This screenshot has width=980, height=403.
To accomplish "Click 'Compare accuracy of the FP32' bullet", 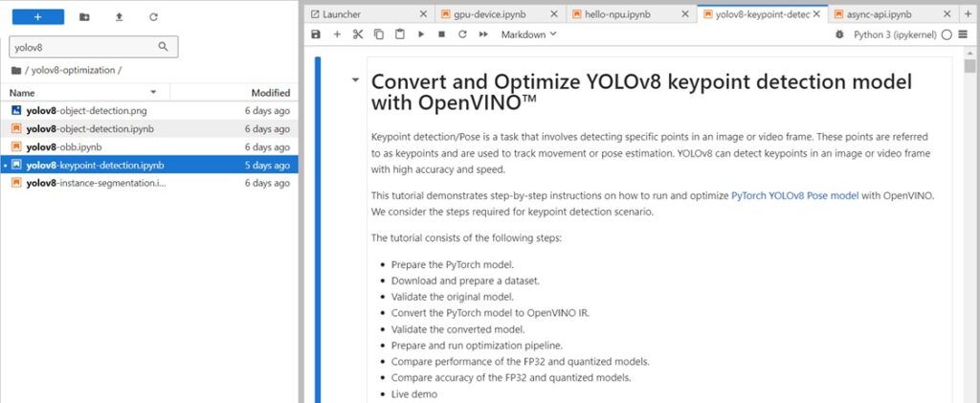I will 511,377.
